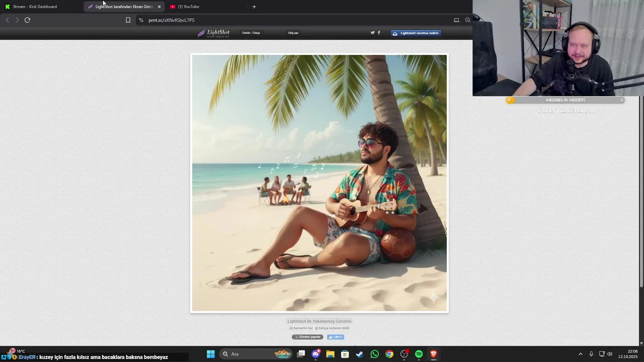
Task: Click the microphone icon in system tray
Action: [x=591, y=354]
